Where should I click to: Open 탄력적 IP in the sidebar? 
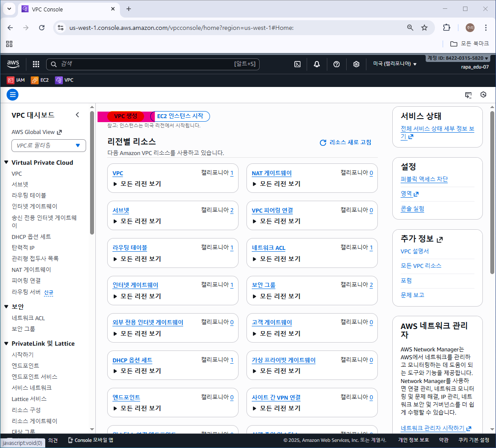pos(23,248)
